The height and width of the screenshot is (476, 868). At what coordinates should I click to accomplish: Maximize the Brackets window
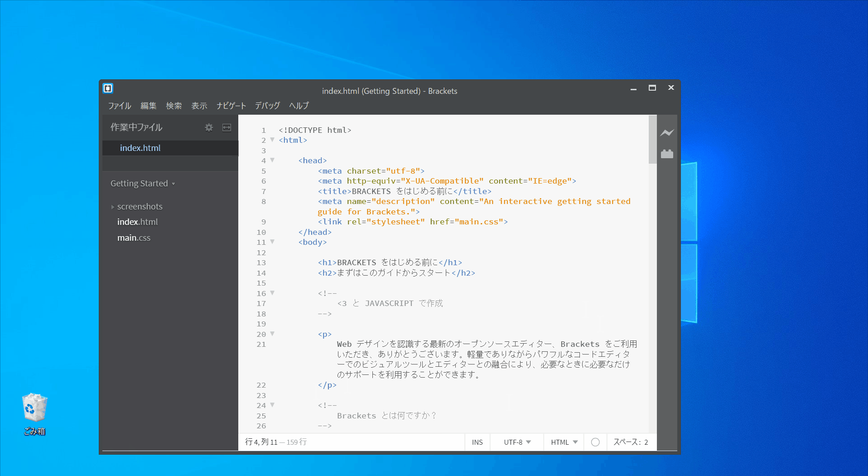click(652, 88)
